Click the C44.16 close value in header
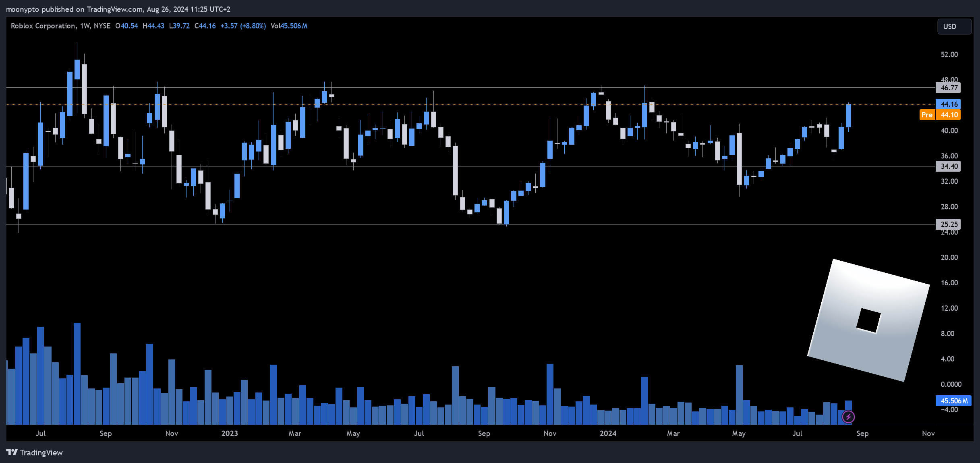This screenshot has width=980, height=463. 205,26
